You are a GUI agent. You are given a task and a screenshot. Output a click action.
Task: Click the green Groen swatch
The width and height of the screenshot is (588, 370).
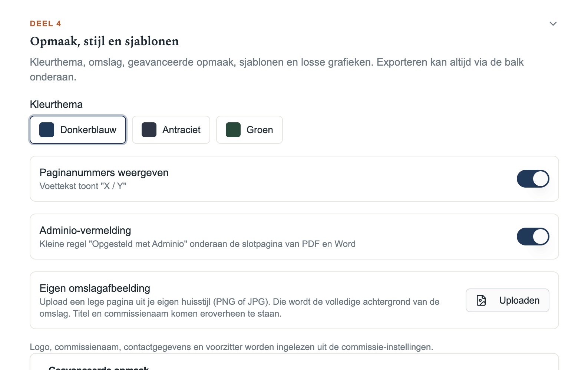233,130
